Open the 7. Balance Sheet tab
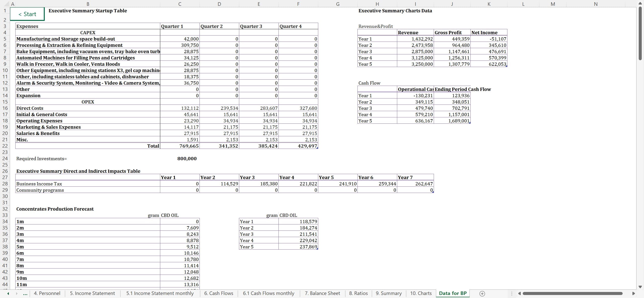644x298 pixels. point(322,293)
